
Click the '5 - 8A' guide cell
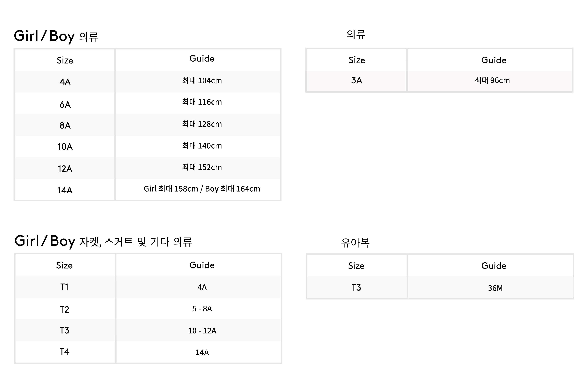click(x=202, y=309)
